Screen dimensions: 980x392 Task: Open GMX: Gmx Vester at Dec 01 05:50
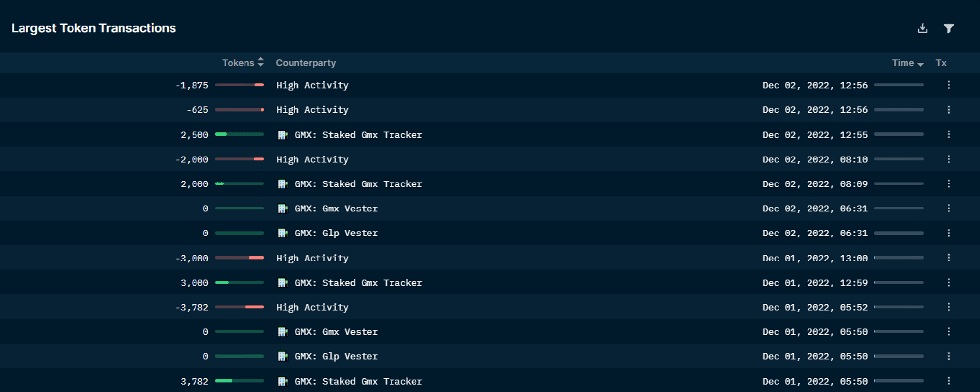pos(336,332)
